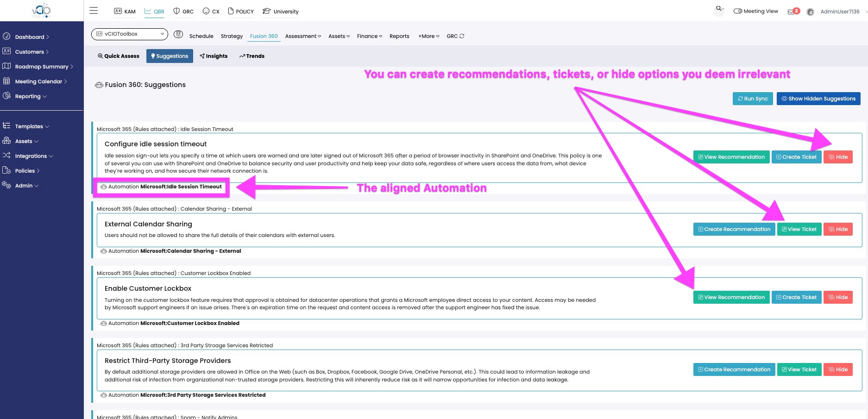Switch to the Strategy tab

(x=232, y=36)
